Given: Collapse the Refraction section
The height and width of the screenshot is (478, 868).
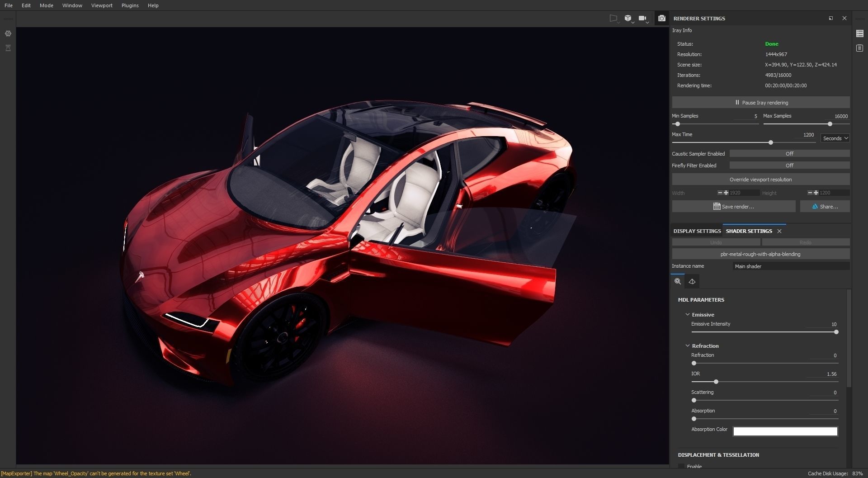Looking at the screenshot, I should (688, 346).
